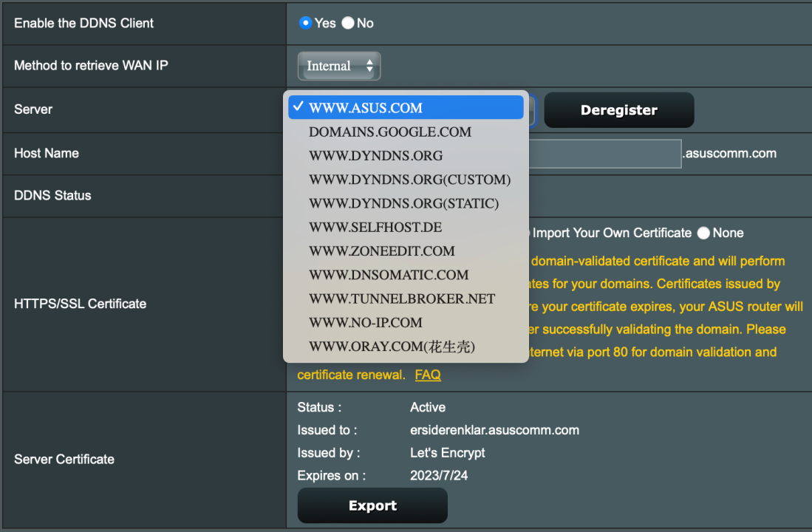
Task: Click the Deregister button
Action: (619, 109)
